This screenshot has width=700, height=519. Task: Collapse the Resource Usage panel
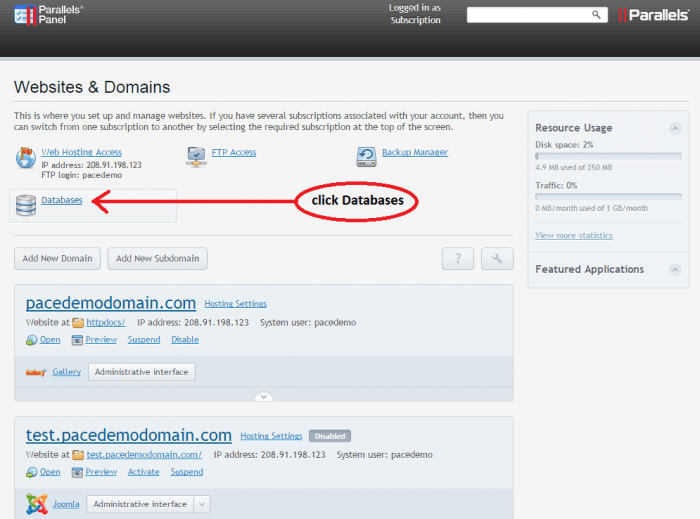coord(674,128)
